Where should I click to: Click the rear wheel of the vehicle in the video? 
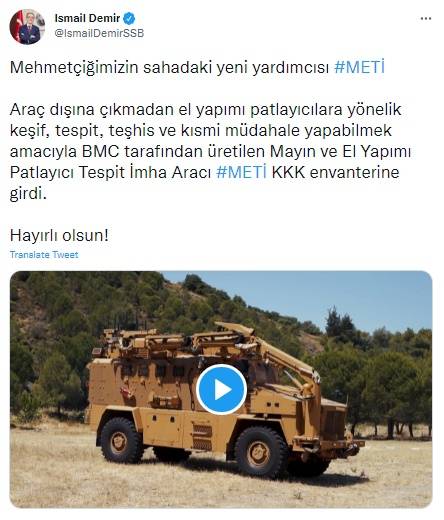coord(121,440)
